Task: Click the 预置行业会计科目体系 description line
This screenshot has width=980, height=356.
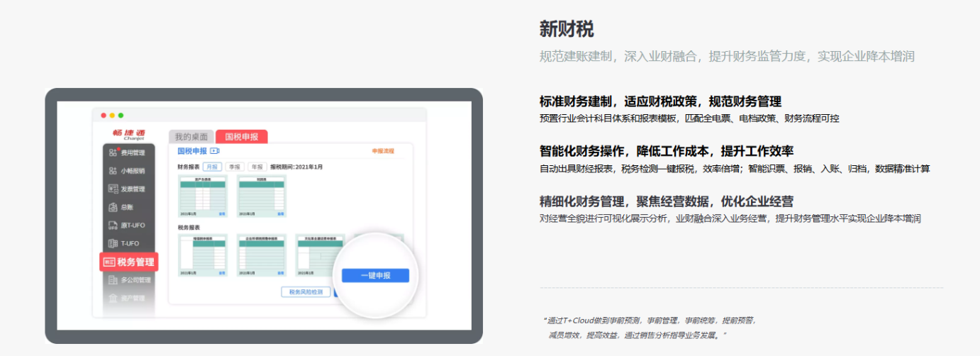Action: pyautogui.click(x=689, y=118)
